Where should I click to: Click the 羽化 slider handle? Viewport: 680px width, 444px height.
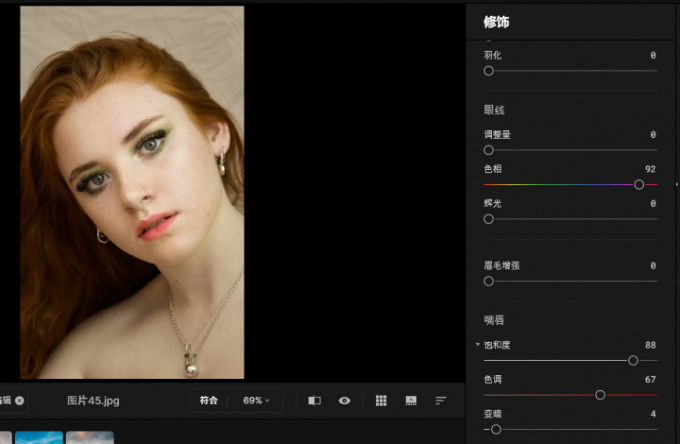click(489, 71)
